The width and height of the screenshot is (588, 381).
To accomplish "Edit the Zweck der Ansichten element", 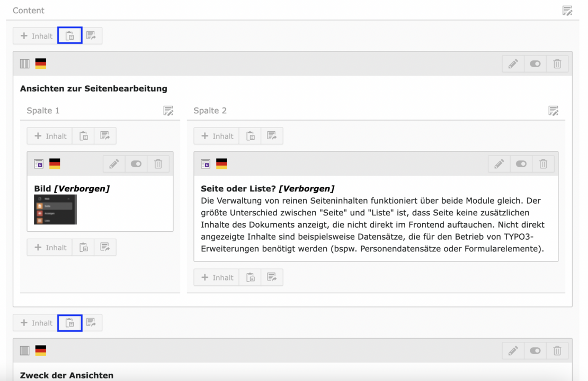I will [513, 350].
